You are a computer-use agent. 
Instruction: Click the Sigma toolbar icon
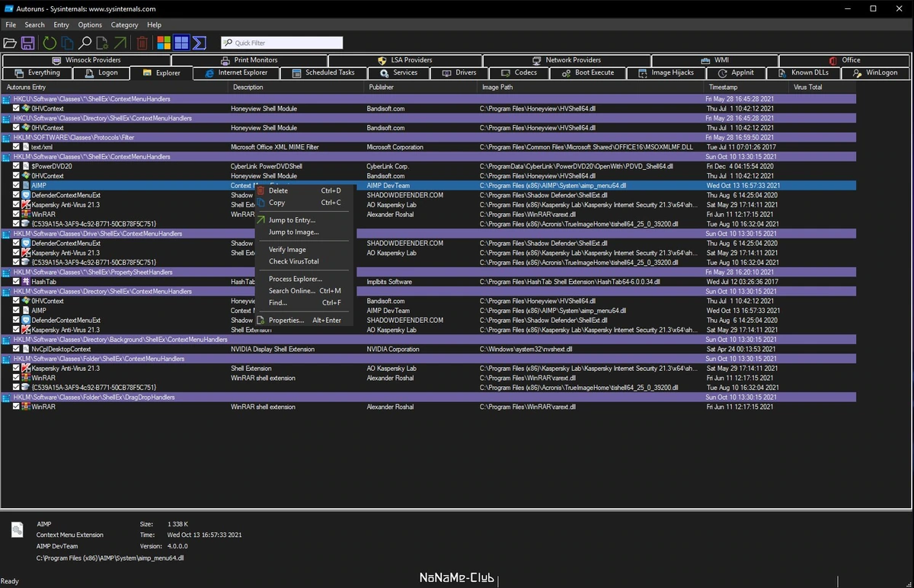[200, 43]
